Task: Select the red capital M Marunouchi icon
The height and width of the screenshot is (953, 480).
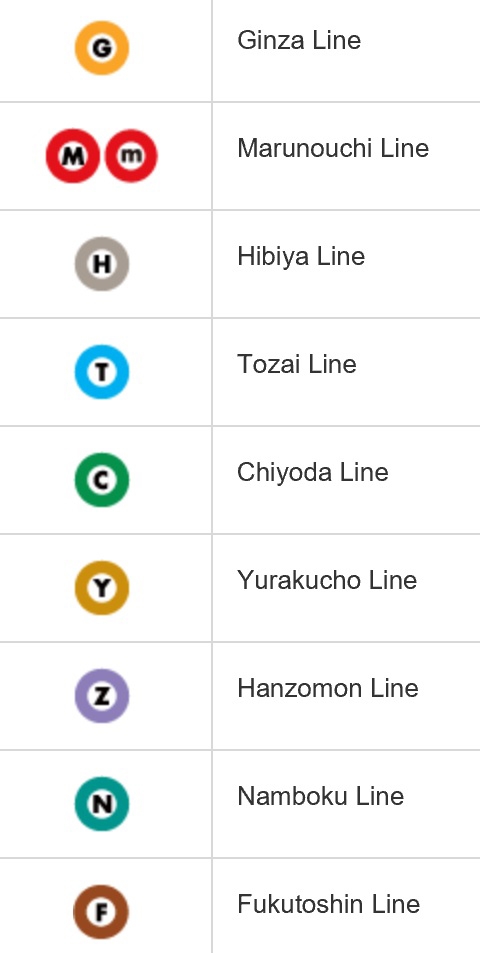Action: pyautogui.click(x=73, y=156)
